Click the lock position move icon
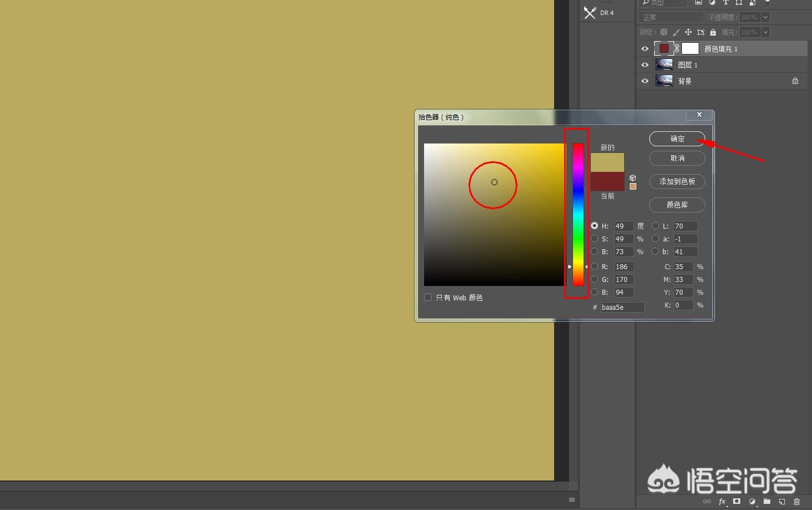 point(688,32)
